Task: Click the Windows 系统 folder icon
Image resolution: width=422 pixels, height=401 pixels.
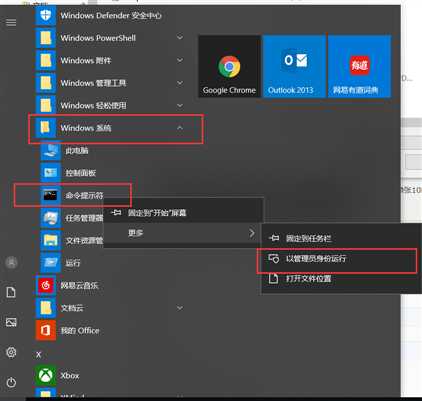Action: [x=45, y=128]
